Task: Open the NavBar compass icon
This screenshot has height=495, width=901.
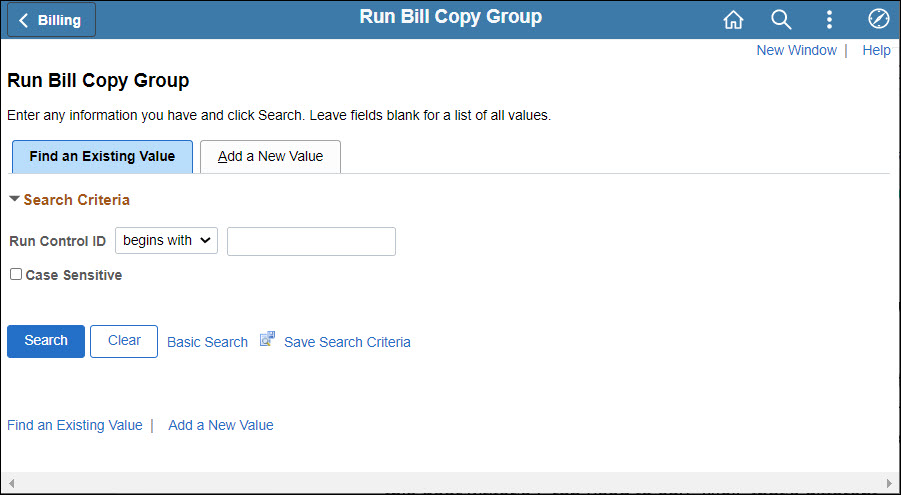Action: (x=878, y=20)
